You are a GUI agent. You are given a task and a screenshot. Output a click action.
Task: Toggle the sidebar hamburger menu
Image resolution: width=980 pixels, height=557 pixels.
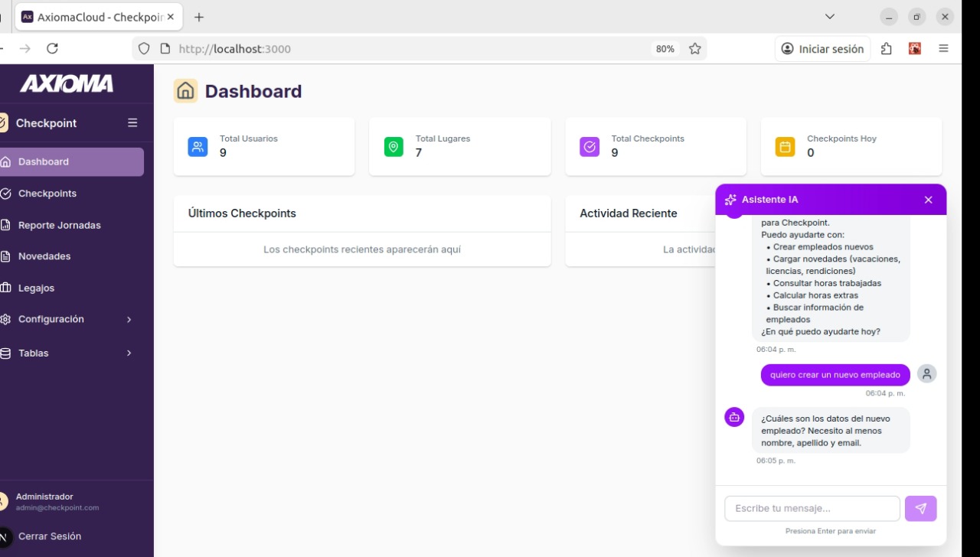click(132, 123)
